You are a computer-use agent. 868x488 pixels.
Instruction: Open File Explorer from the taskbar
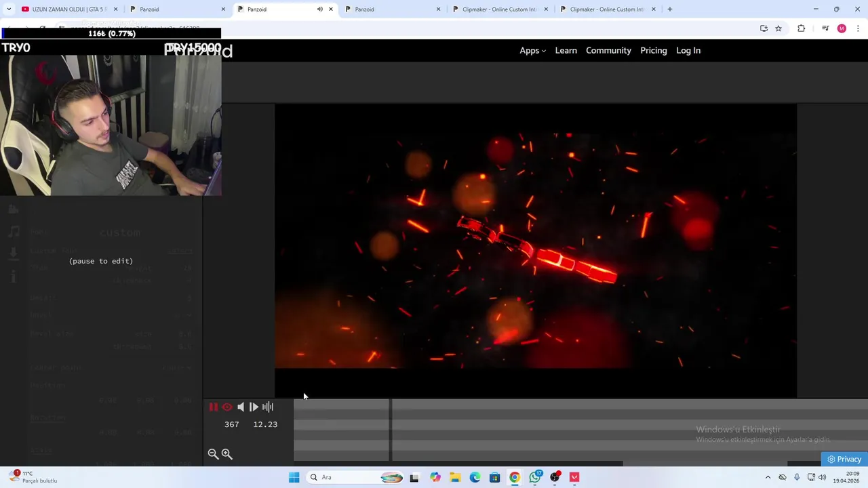pos(455,477)
